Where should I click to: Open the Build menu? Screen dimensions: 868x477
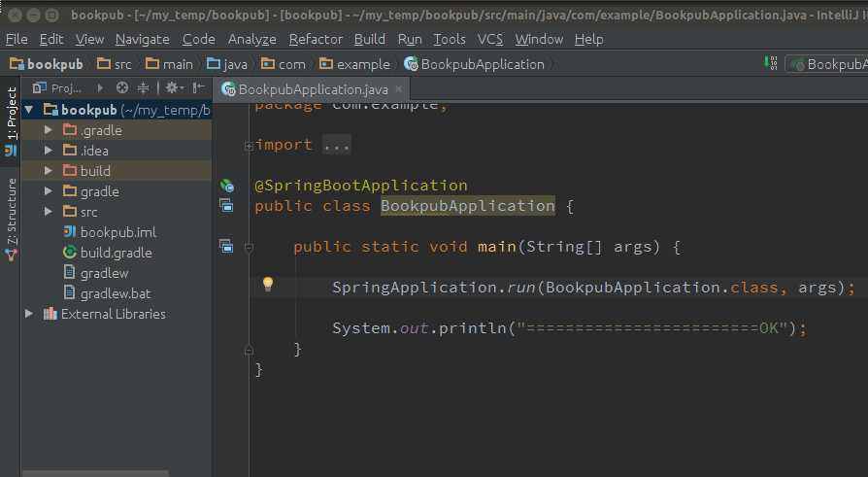pyautogui.click(x=370, y=39)
